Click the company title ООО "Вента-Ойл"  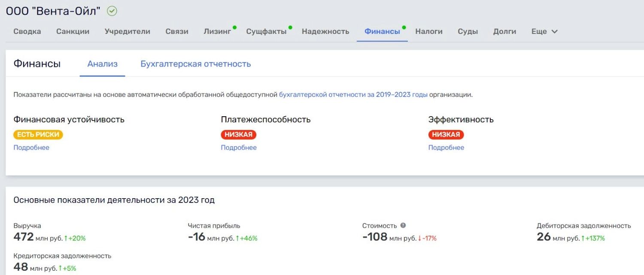[x=53, y=11]
